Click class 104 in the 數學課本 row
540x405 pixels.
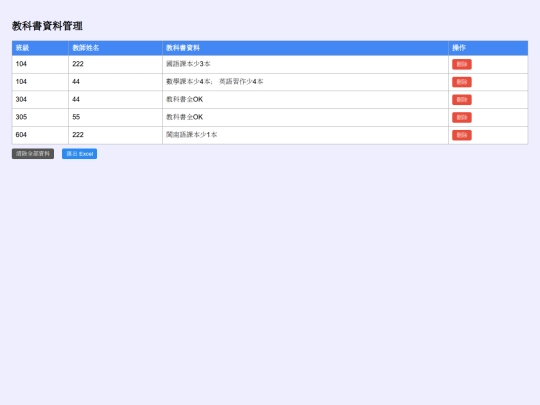click(40, 82)
